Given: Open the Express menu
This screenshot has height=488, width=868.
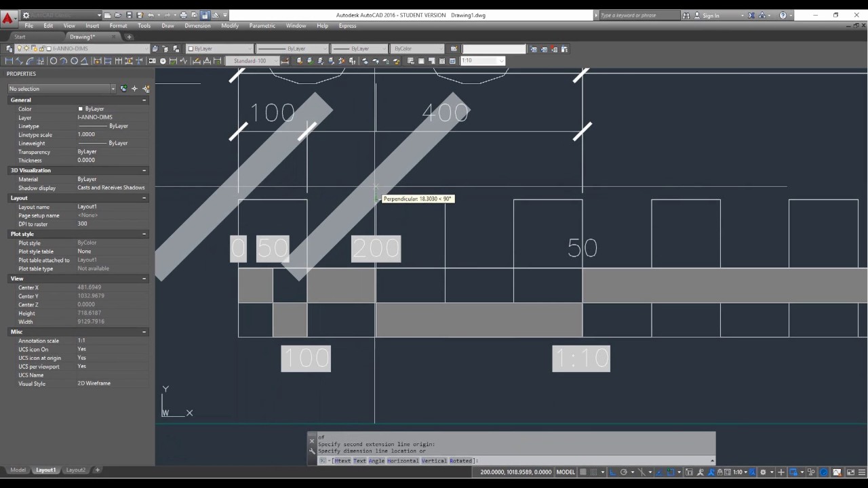Looking at the screenshot, I should click(347, 26).
